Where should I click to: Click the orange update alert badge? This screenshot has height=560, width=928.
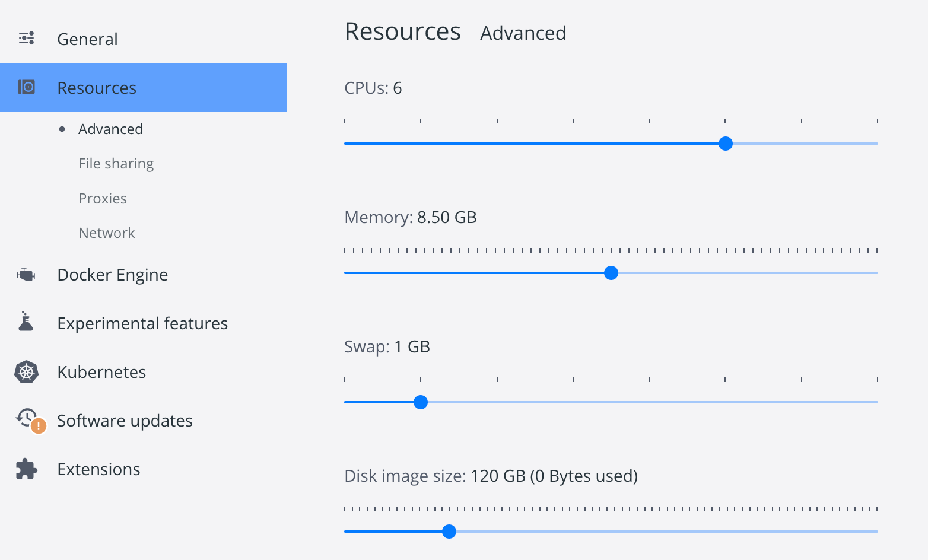click(x=39, y=426)
